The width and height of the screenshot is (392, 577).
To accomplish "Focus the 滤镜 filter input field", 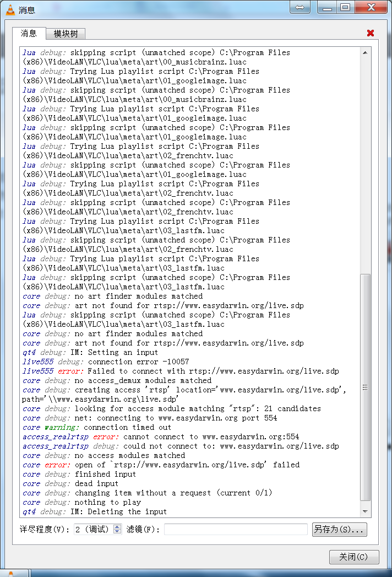I will pyautogui.click(x=236, y=530).
